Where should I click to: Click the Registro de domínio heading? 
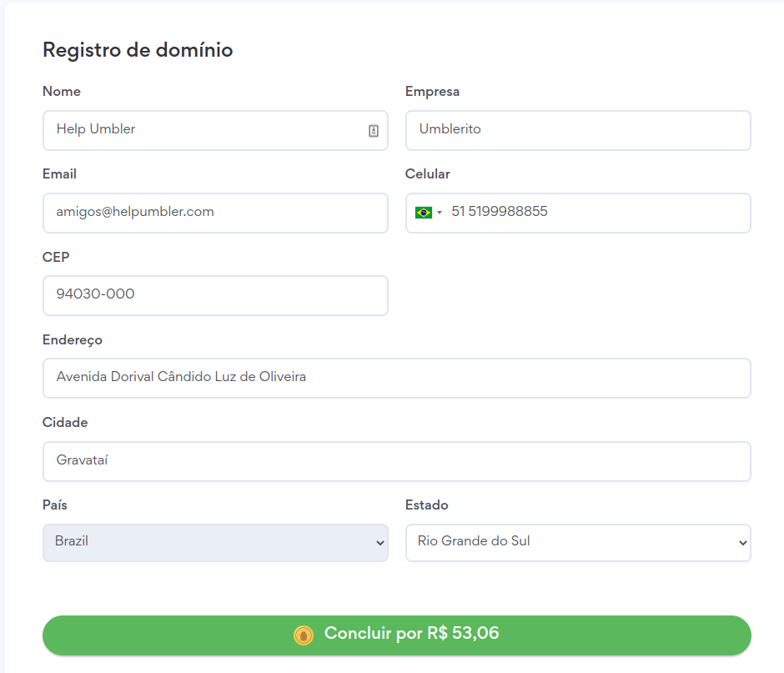(138, 50)
